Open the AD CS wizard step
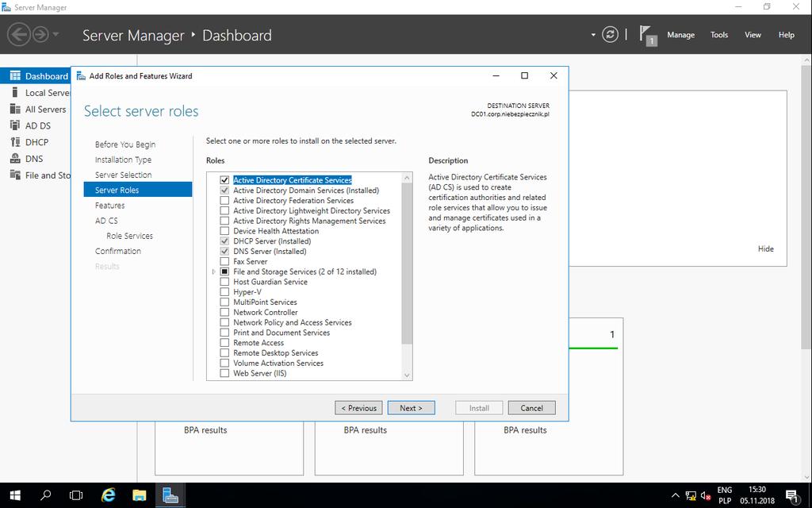Image resolution: width=812 pixels, height=508 pixels. coord(106,221)
